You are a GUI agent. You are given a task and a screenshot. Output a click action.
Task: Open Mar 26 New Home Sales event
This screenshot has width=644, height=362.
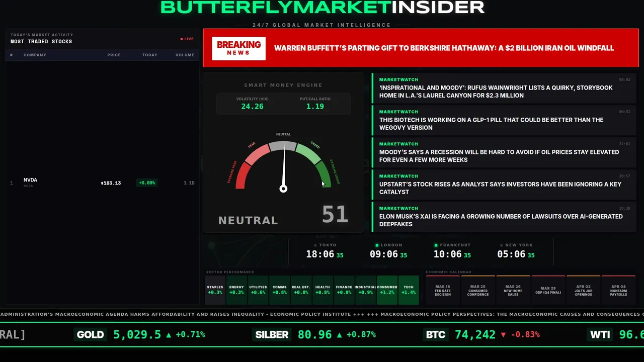[513, 290]
